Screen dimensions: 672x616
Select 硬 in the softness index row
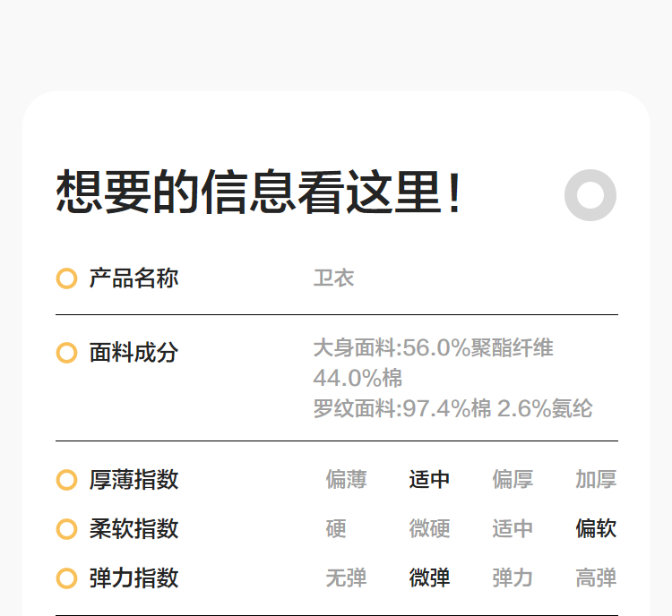tap(336, 529)
